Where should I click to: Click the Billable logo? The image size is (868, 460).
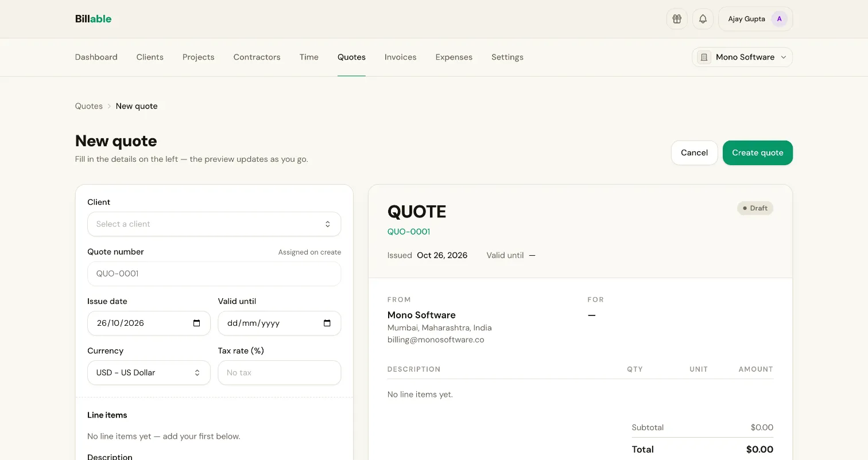tap(93, 19)
